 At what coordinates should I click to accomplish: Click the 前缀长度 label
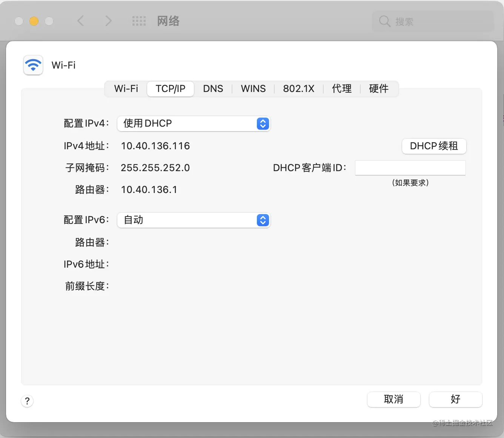point(87,286)
